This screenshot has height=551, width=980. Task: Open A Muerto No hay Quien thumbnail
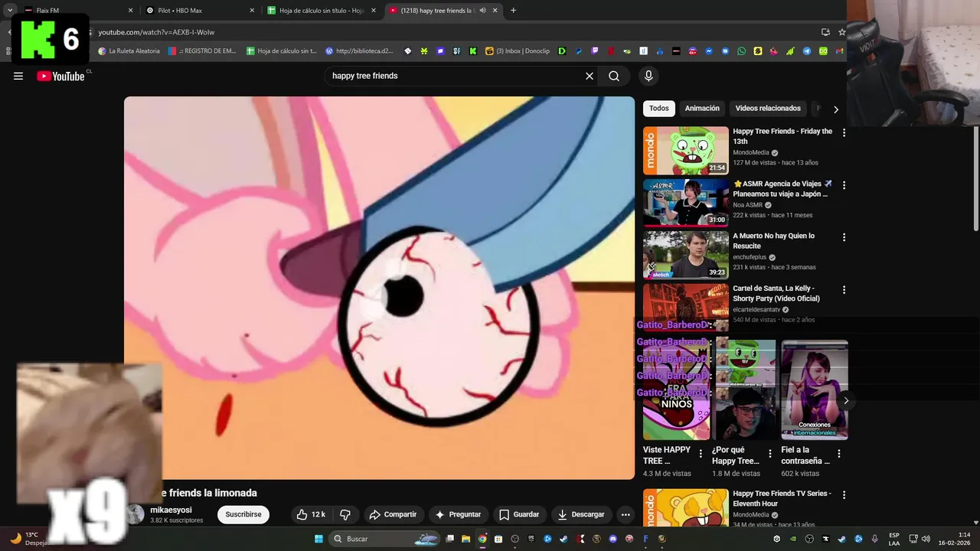tap(686, 255)
